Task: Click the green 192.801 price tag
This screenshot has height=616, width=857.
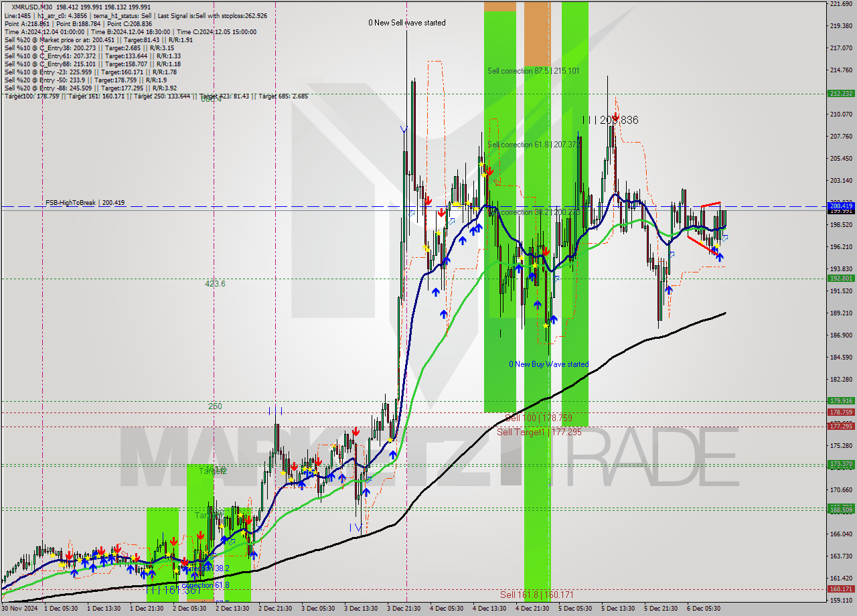Action: point(841,278)
